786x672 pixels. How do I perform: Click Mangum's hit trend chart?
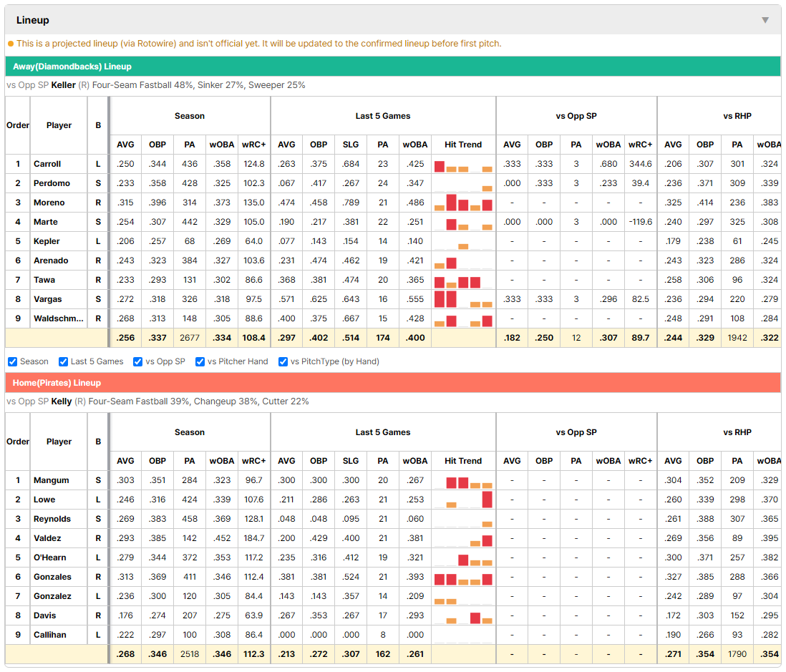463,481
